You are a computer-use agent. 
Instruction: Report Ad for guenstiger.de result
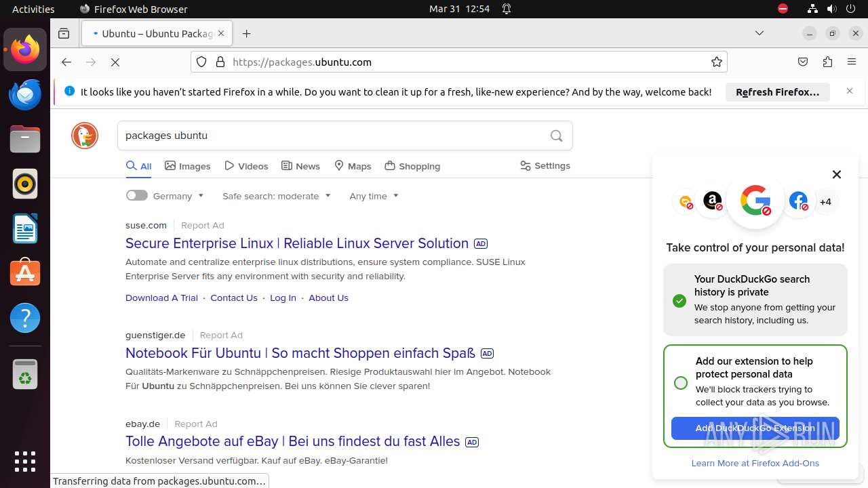point(221,335)
